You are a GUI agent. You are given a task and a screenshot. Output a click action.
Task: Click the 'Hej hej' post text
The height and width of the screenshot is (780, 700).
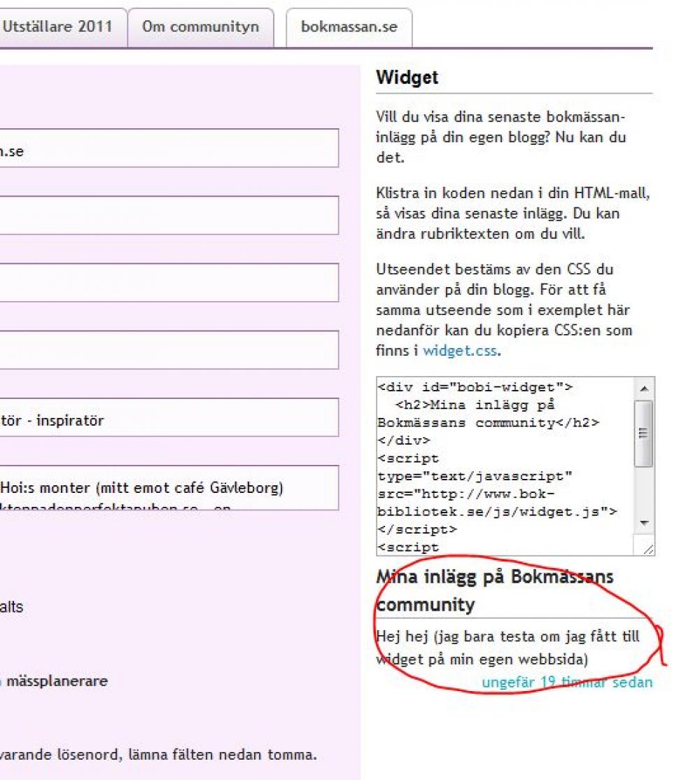pos(507,648)
